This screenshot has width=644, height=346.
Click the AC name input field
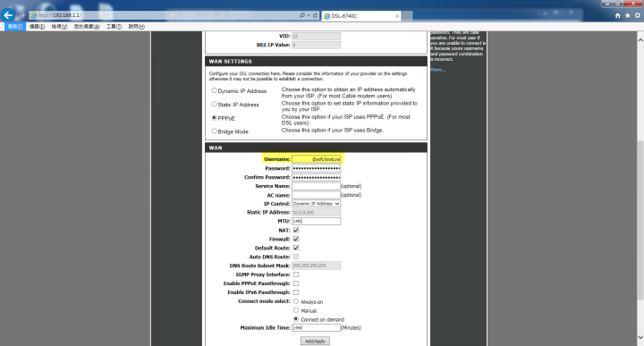(x=317, y=195)
